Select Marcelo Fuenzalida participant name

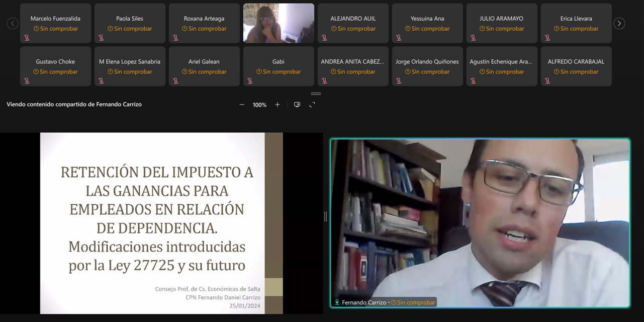pyautogui.click(x=55, y=19)
